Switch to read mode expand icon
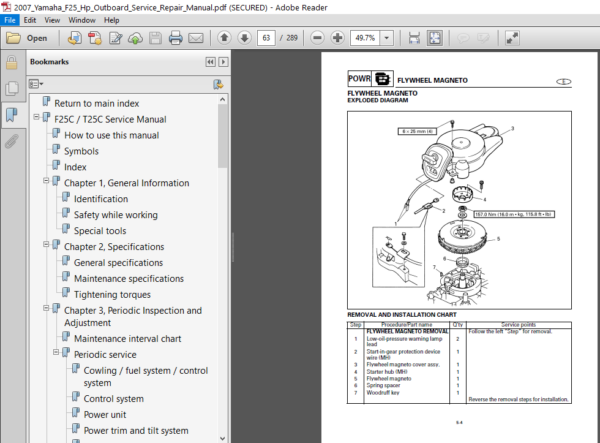 click(x=512, y=38)
